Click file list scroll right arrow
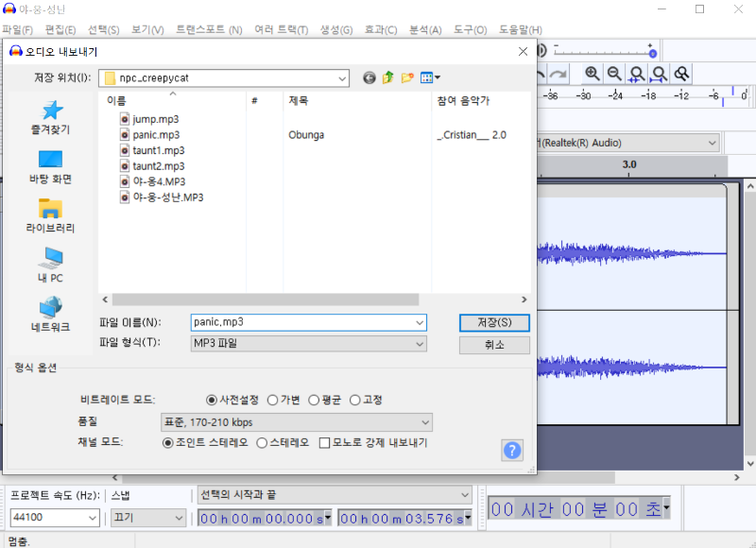756x548 pixels. pyautogui.click(x=524, y=300)
